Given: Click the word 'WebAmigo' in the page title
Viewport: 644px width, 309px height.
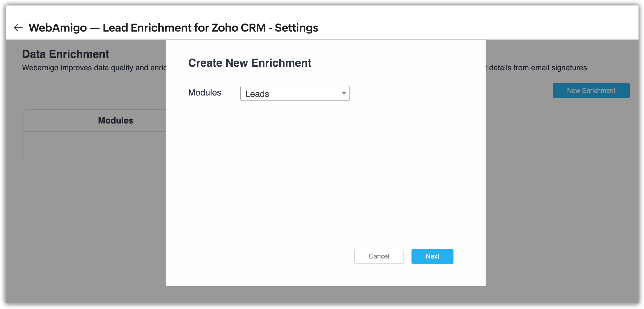Looking at the screenshot, I should click(58, 28).
